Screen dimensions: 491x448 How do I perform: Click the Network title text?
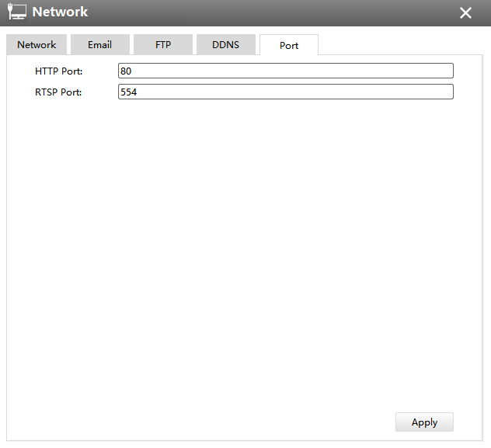click(61, 12)
